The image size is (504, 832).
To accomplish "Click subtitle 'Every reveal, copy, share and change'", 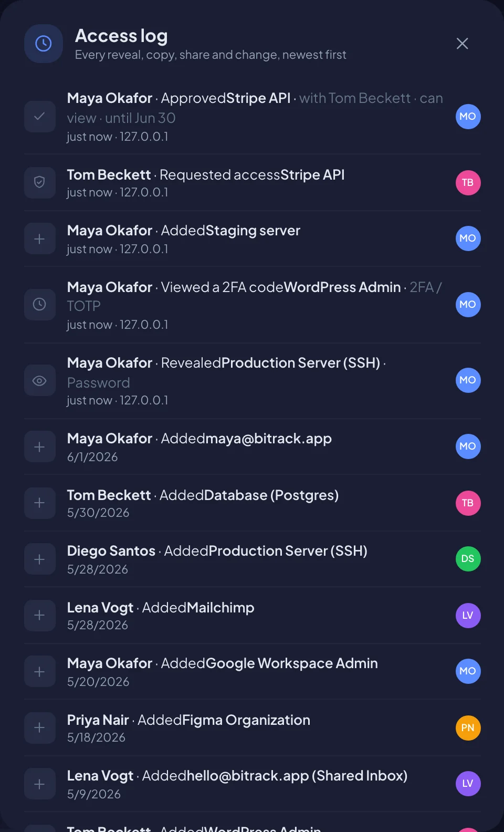I will tap(211, 55).
